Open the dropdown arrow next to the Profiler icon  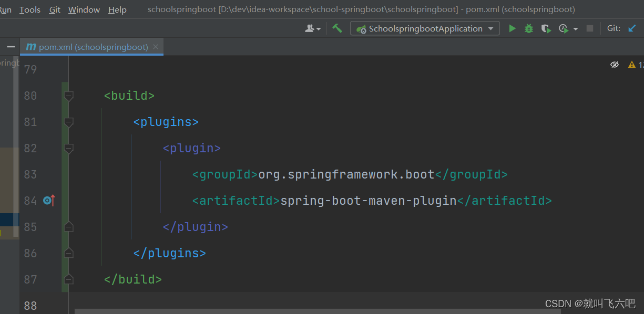coord(575,28)
